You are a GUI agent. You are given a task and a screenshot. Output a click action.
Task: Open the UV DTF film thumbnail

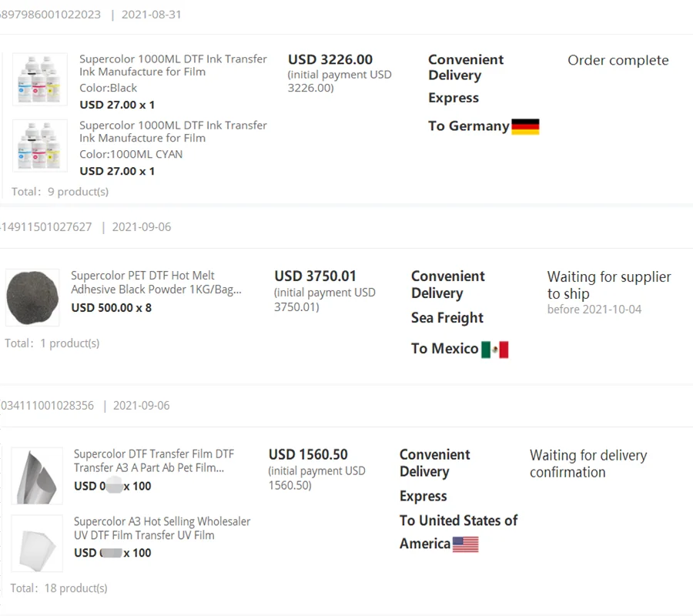pos(37,543)
